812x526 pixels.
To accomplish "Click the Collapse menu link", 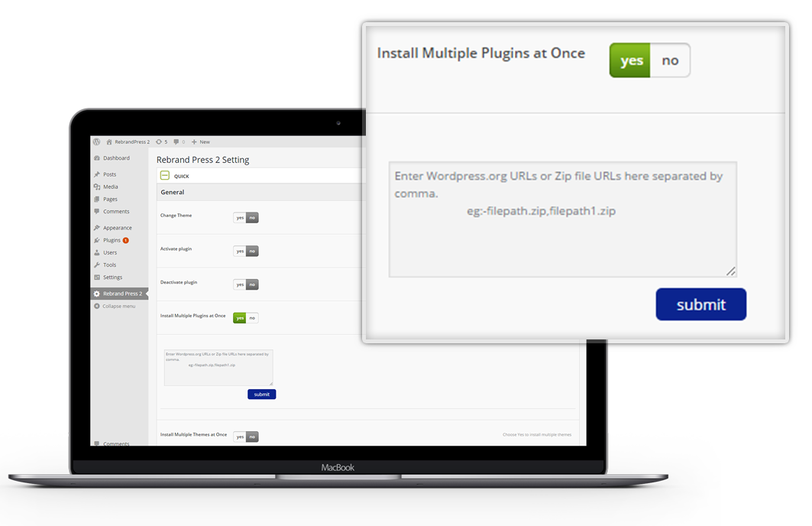I will pyautogui.click(x=118, y=306).
